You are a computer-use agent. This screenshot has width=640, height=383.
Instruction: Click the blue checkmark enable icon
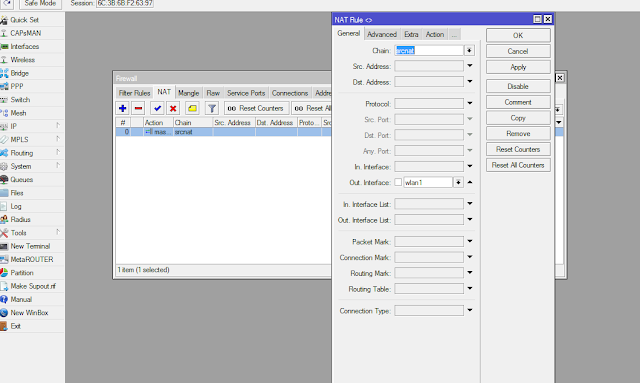(157, 108)
